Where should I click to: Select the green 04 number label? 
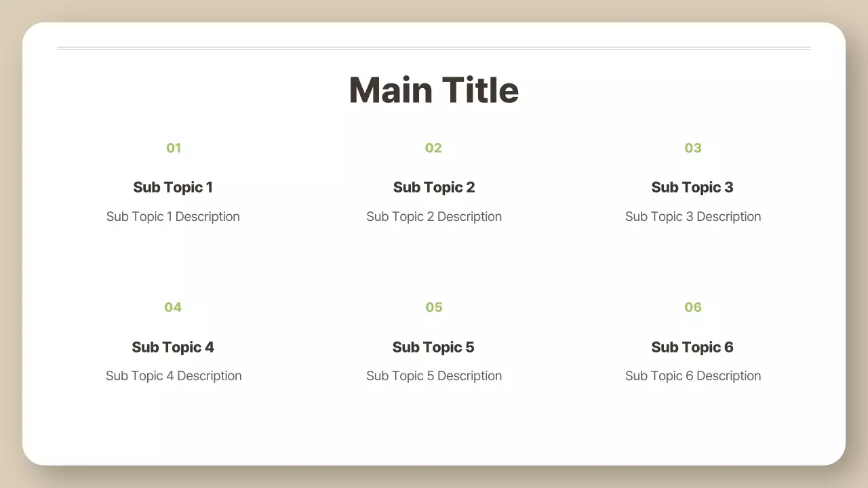click(173, 308)
